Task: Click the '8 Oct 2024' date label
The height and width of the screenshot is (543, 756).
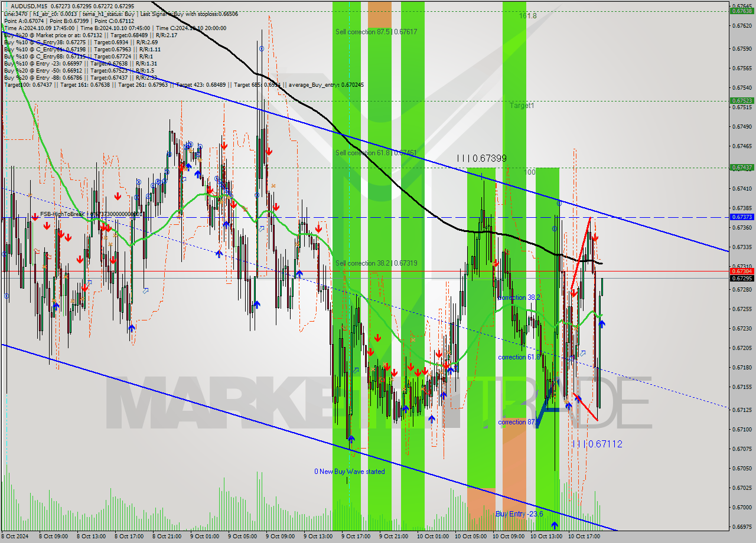Action: (x=16, y=537)
